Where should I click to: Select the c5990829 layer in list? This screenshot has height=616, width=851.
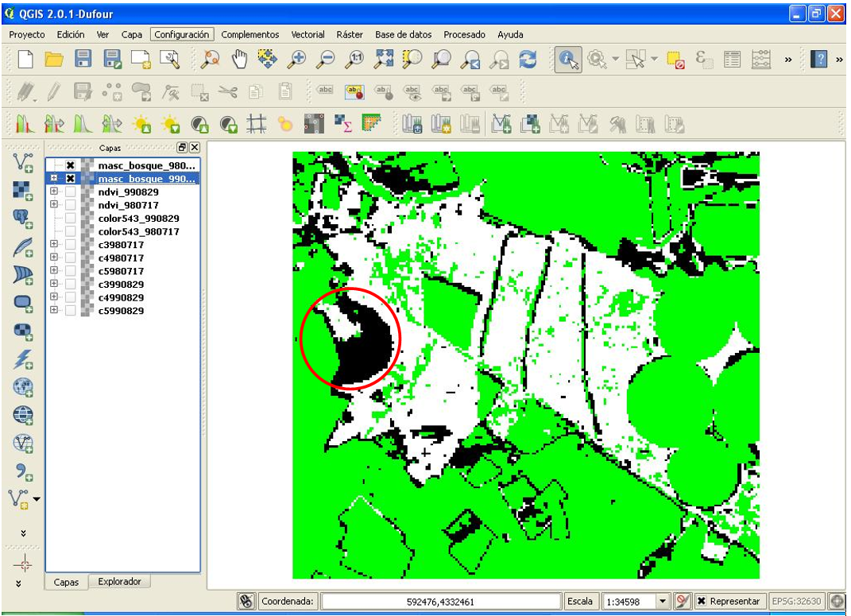click(121, 311)
